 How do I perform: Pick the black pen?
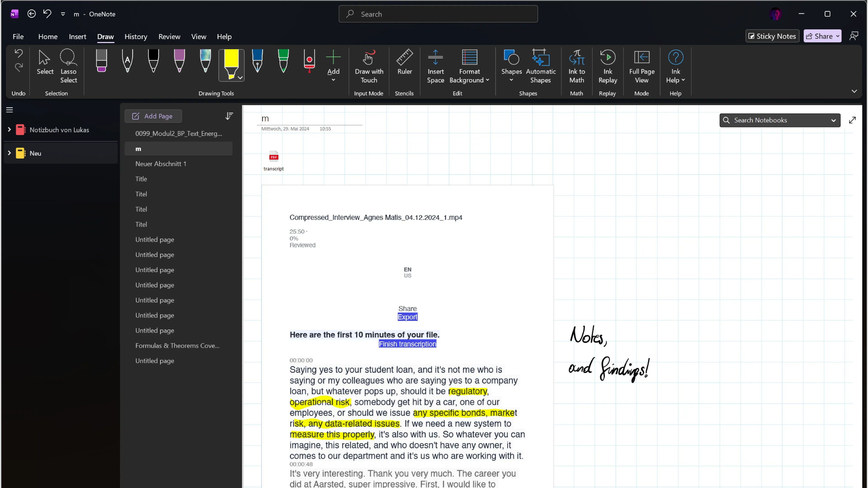tap(153, 61)
